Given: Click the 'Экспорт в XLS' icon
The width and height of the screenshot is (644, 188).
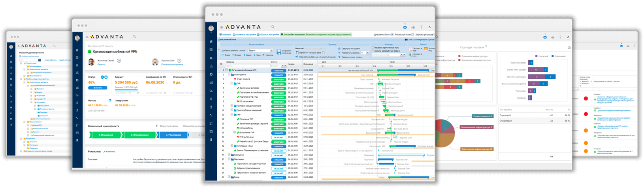Looking at the screenshot, I should [x=410, y=55].
